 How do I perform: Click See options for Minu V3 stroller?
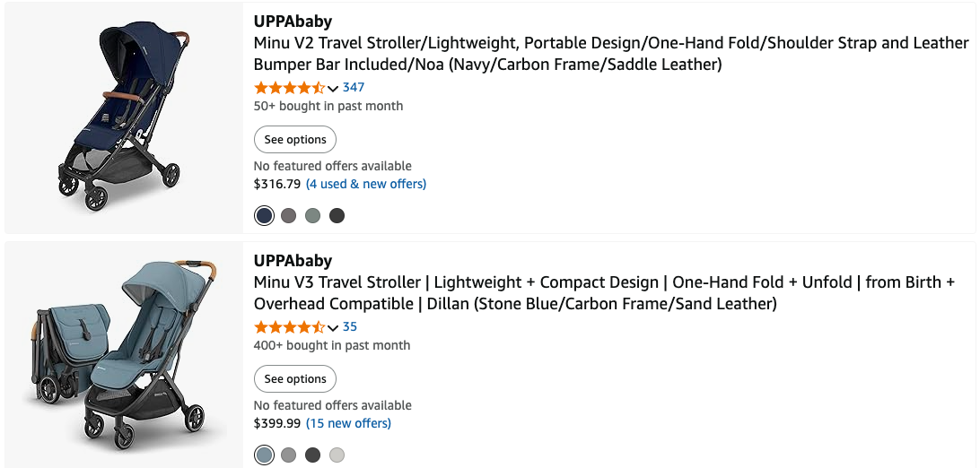pos(295,379)
